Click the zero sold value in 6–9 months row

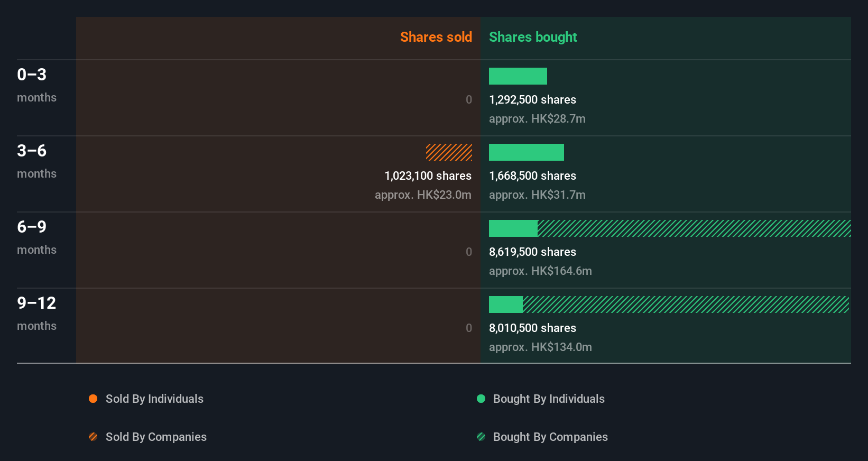[x=469, y=252]
